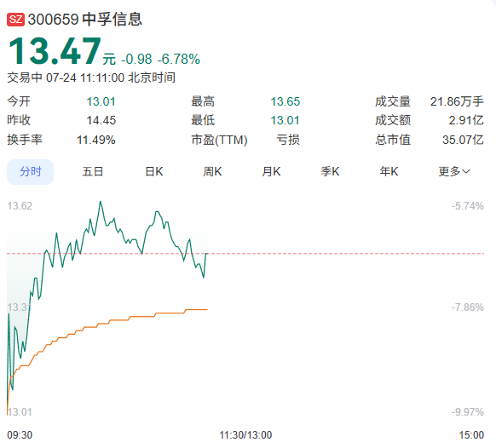Click the 换手率 label
Image resolution: width=496 pixels, height=448 pixels.
25,140
